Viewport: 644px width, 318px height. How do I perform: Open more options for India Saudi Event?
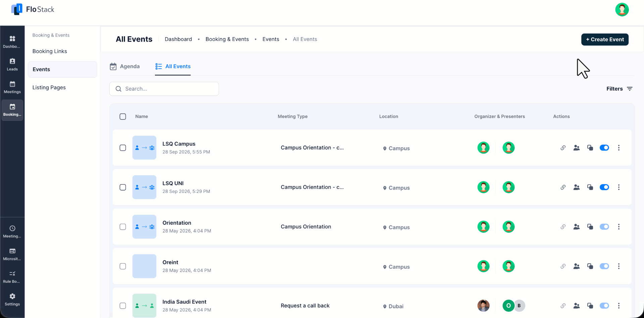pyautogui.click(x=619, y=306)
